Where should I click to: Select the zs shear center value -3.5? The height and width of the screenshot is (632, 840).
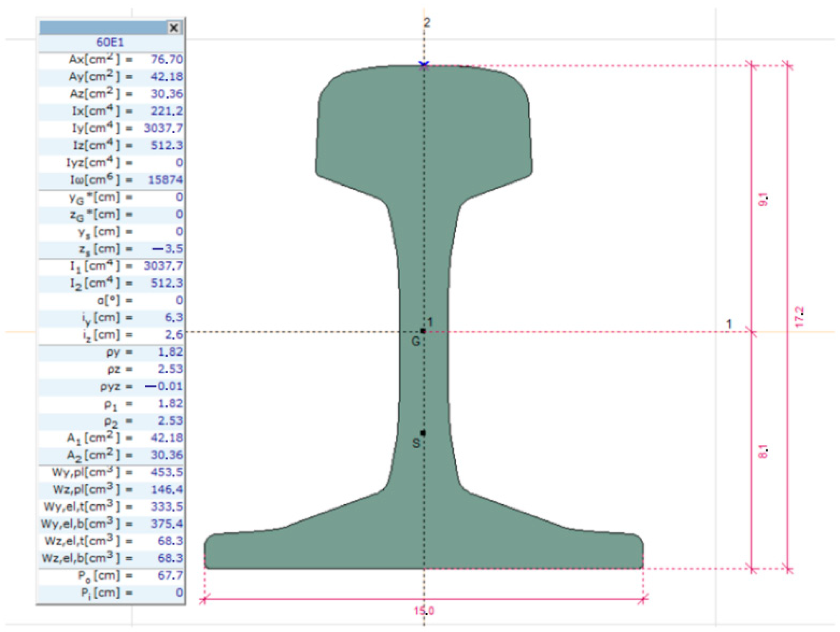(168, 249)
